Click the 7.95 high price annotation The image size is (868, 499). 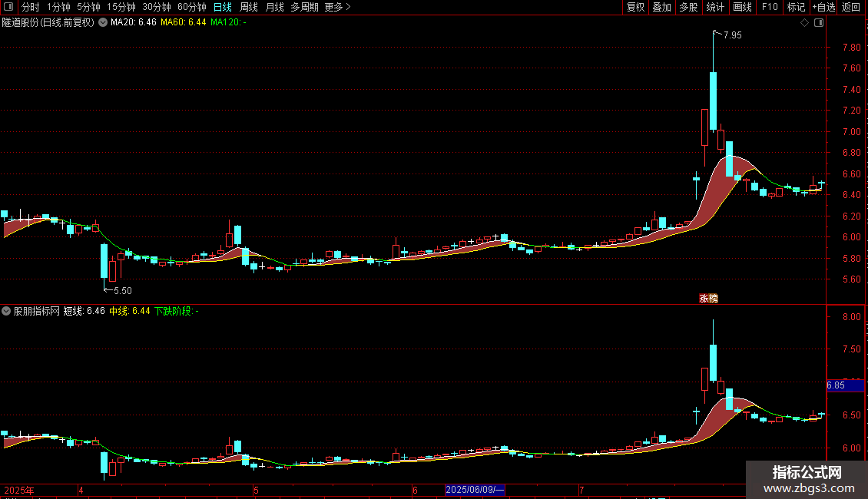tap(732, 35)
